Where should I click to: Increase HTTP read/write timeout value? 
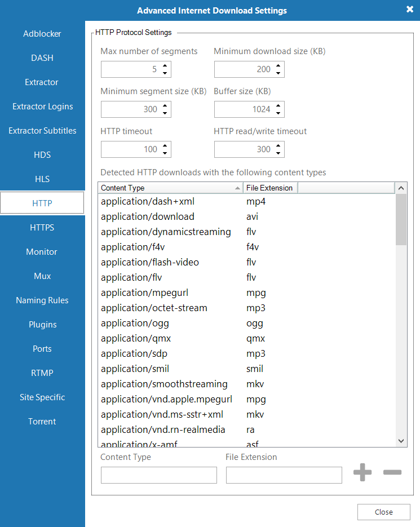point(278,145)
